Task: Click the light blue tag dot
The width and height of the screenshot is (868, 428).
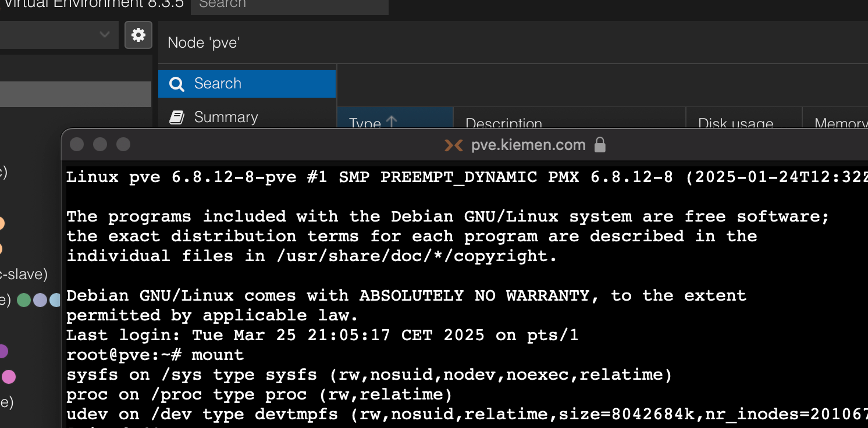Action: [56, 300]
